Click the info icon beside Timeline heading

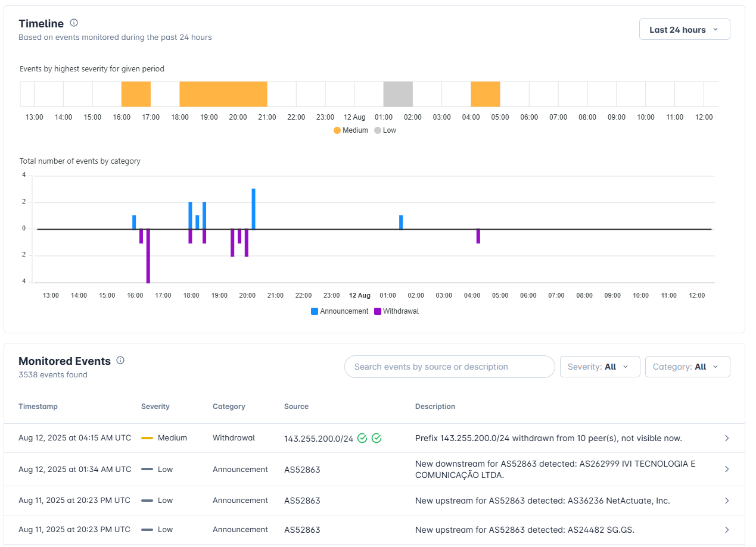point(74,23)
